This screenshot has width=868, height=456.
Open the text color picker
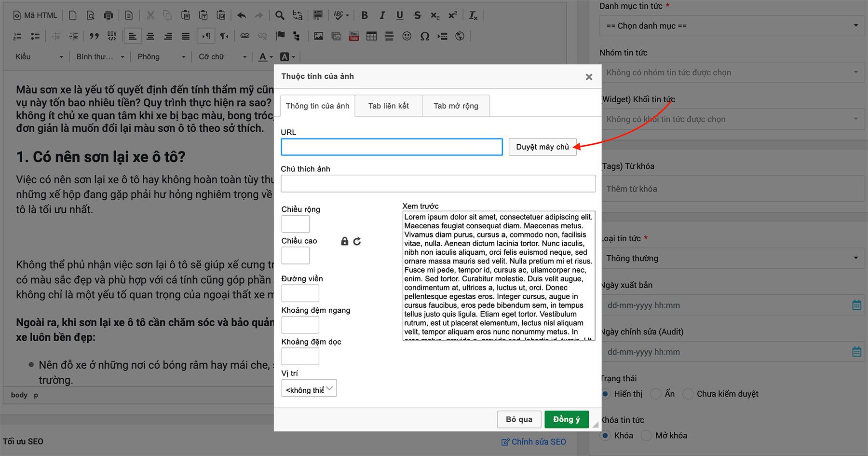tap(265, 57)
